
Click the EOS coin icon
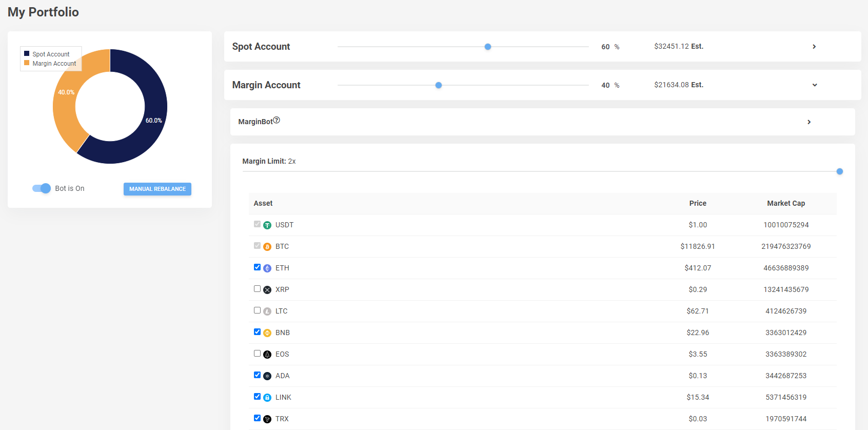[x=267, y=355]
